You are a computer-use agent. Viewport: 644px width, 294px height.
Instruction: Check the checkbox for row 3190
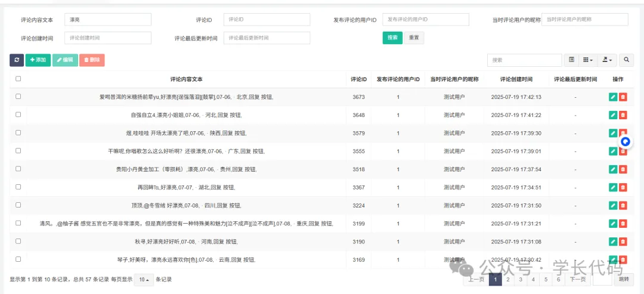click(18, 241)
